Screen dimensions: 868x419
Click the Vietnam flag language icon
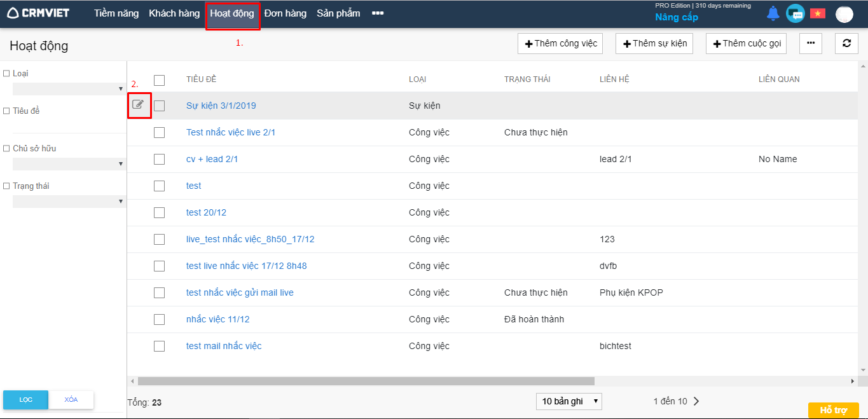(817, 13)
